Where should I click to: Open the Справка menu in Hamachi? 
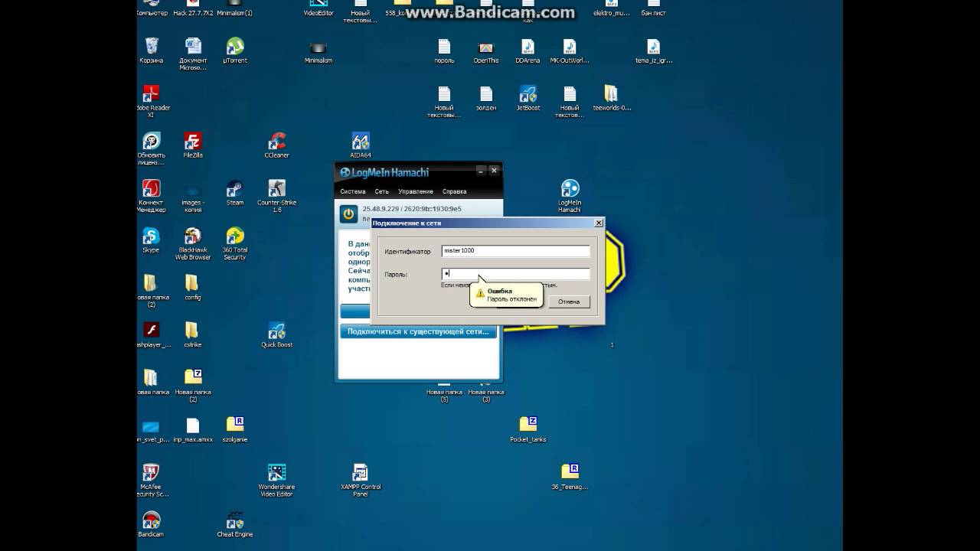click(455, 191)
